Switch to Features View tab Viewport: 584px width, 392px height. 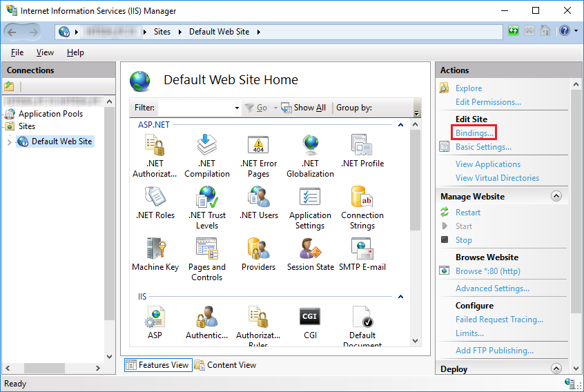(158, 365)
